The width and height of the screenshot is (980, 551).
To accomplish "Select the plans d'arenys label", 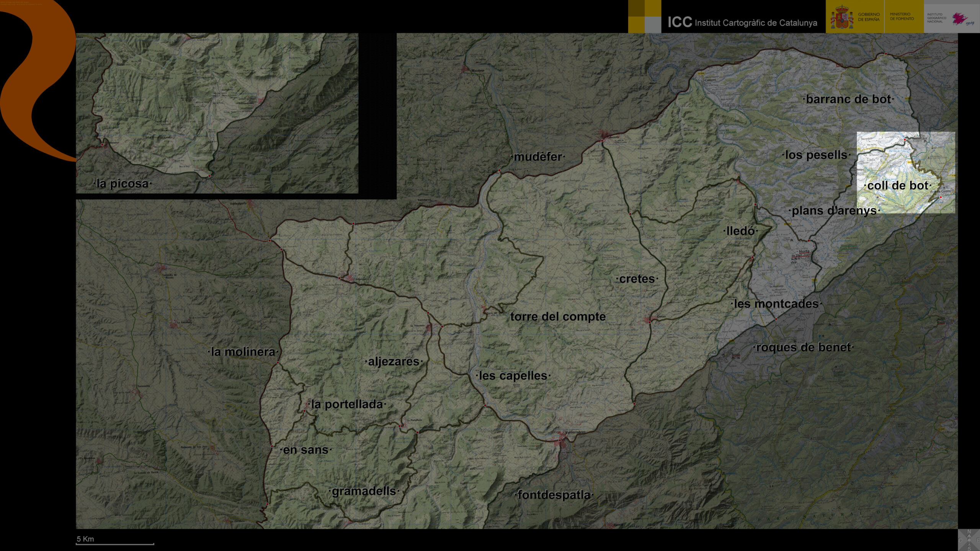I will click(x=834, y=211).
